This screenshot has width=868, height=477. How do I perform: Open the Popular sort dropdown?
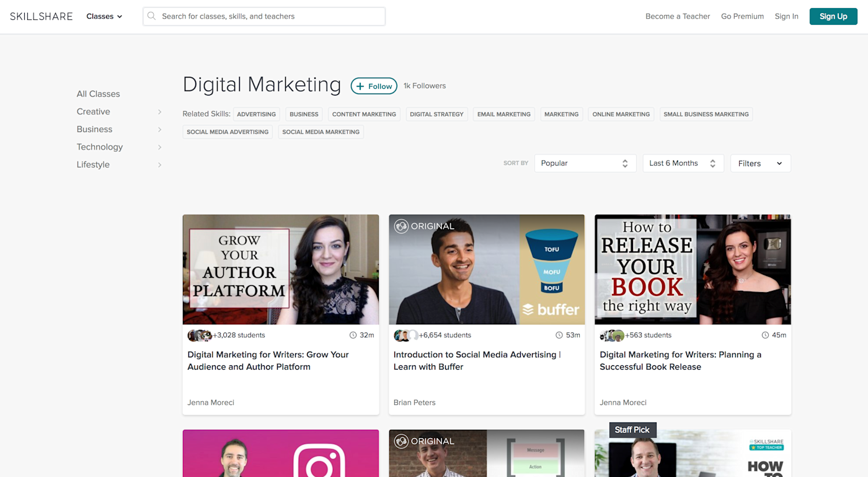click(x=585, y=163)
